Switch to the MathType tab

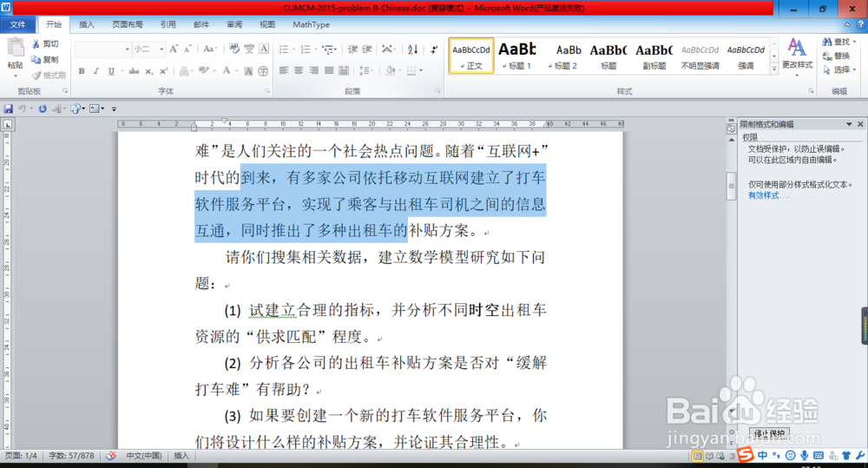coord(311,24)
